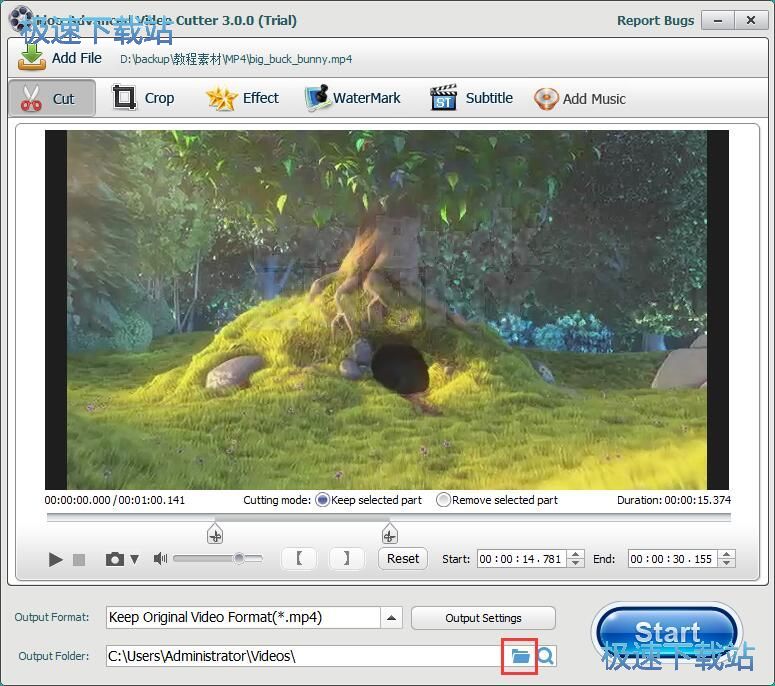Open the Crop tab
This screenshot has height=686, width=775.
143,98
